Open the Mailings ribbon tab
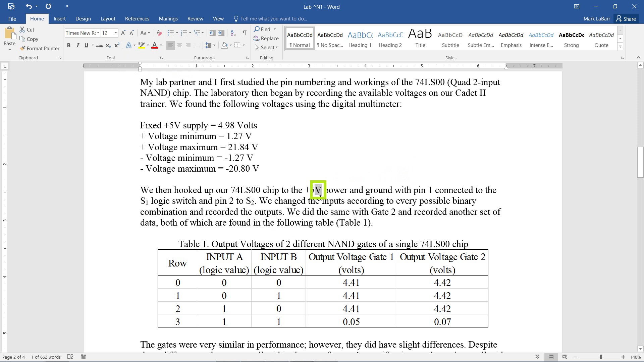Image resolution: width=644 pixels, height=362 pixels. [168, 18]
